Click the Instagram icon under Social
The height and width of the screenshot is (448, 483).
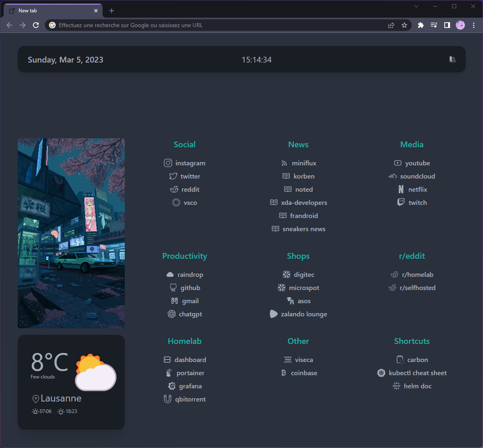[168, 163]
